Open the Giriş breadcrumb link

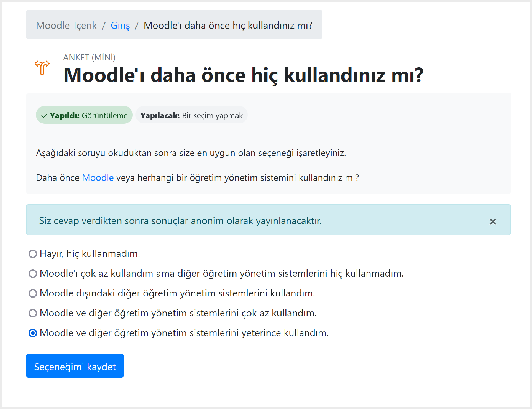[120, 25]
